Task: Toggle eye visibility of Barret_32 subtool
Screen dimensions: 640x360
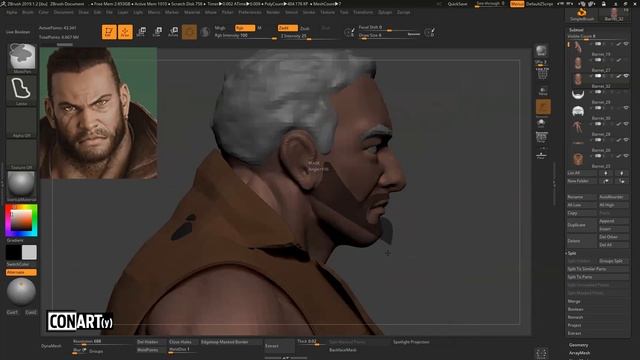Action: pos(626,76)
